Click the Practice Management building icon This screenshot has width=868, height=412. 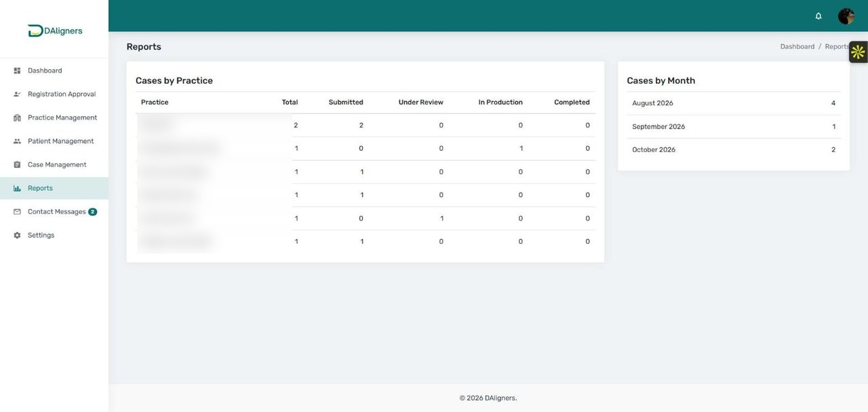[17, 117]
